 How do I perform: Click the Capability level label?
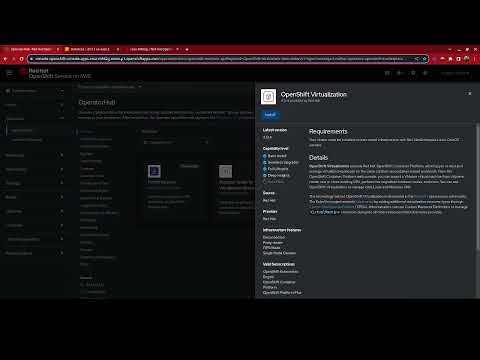tap(275, 149)
